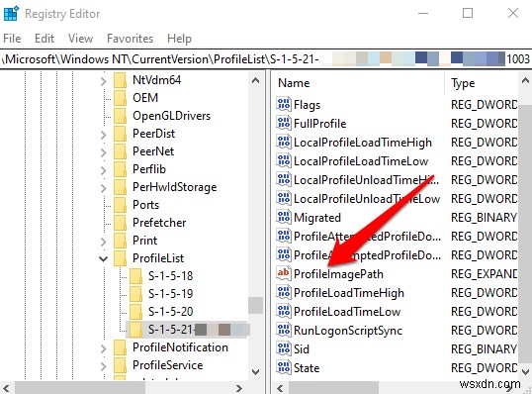
Task: Select the PerHwIdStorage key label
Action: point(174,187)
